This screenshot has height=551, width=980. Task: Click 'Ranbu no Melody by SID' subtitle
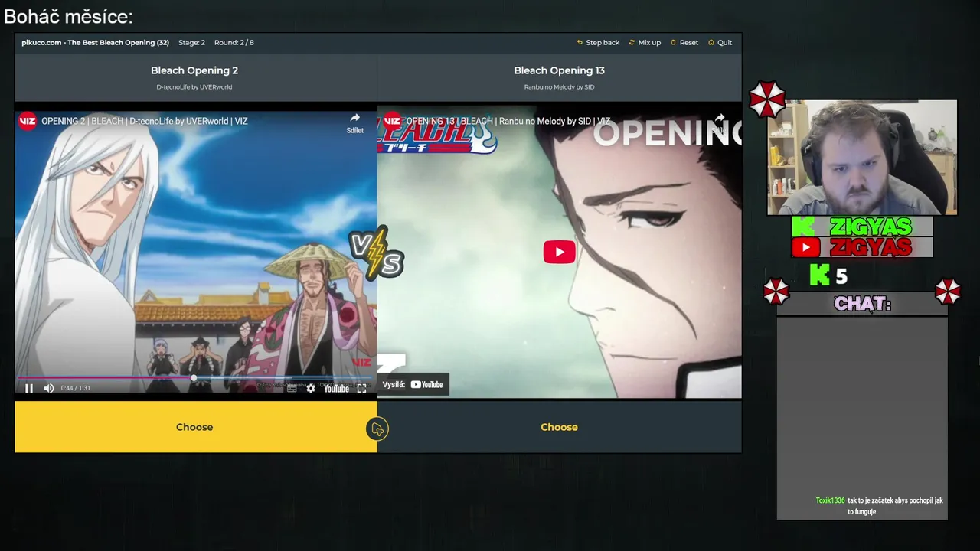point(559,87)
